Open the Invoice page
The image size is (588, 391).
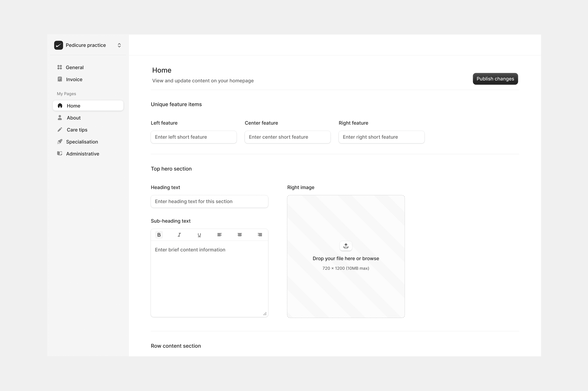74,79
